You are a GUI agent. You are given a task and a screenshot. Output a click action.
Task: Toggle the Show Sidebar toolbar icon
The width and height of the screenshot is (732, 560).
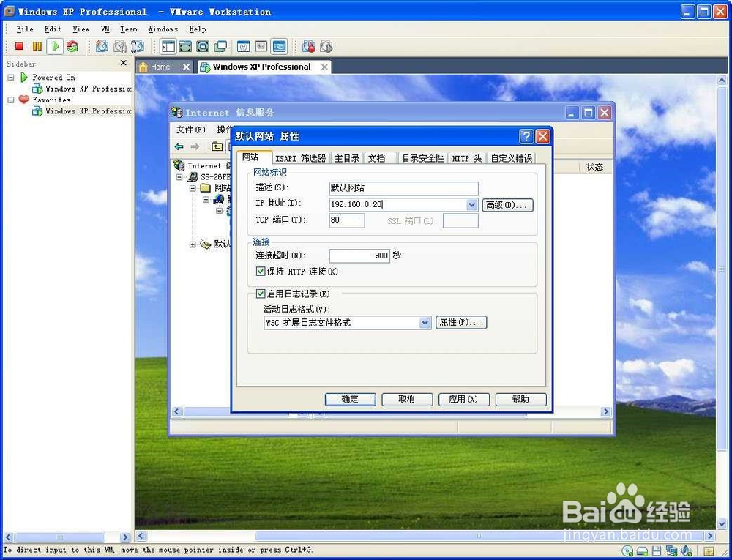click(x=168, y=46)
